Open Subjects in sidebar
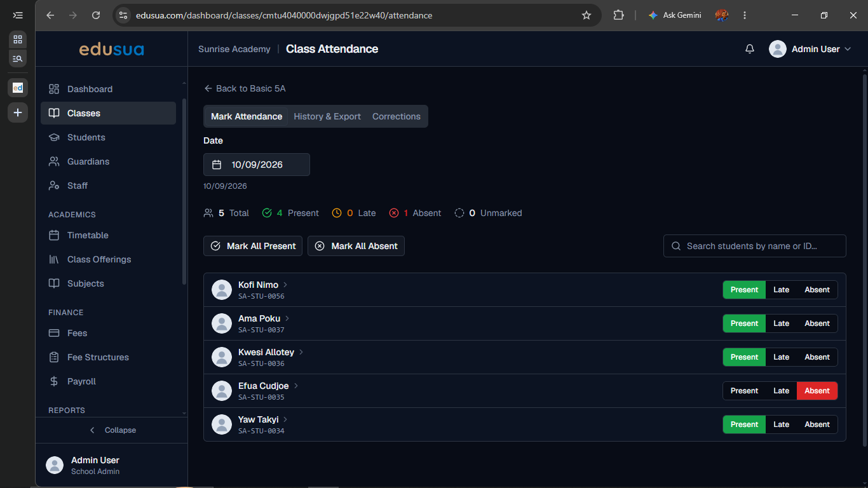The image size is (868, 488). coord(108,283)
